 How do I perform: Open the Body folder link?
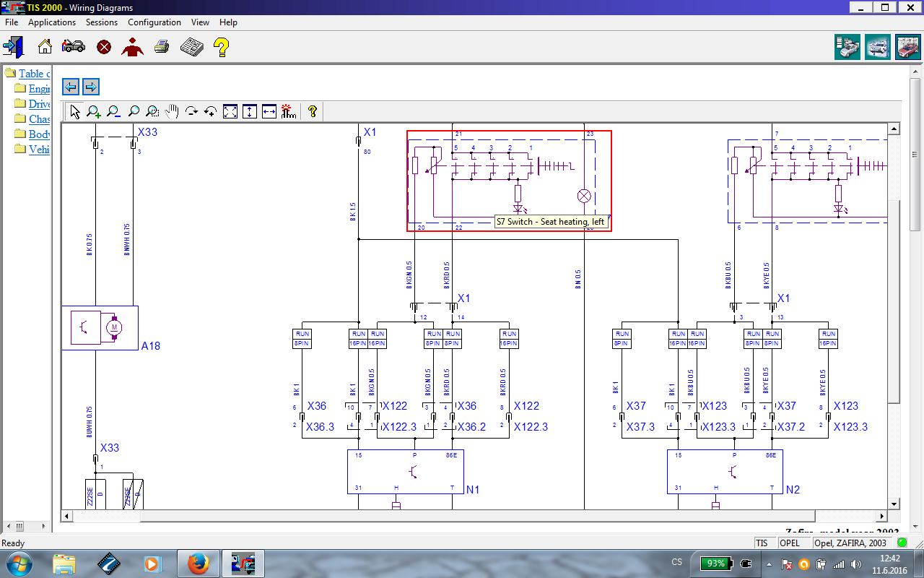[39, 134]
